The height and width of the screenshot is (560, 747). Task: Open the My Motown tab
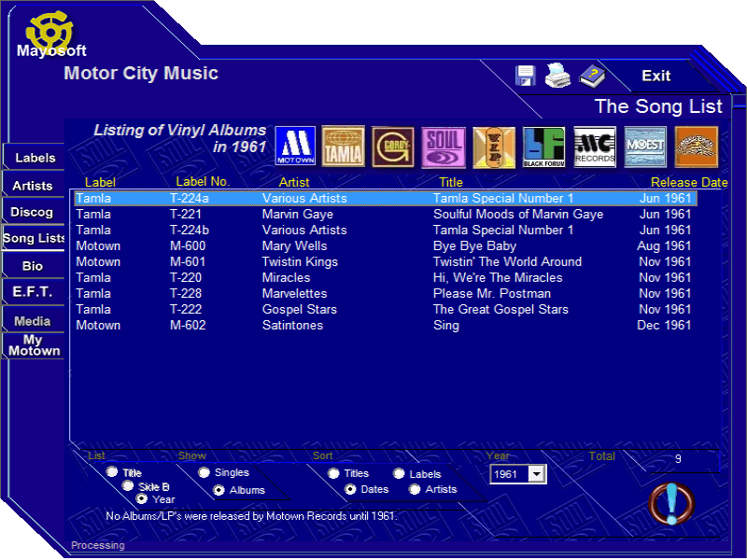click(34, 345)
